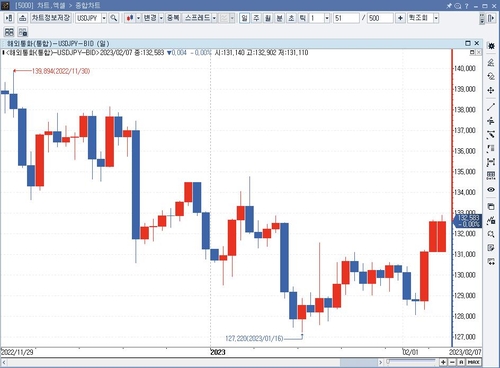Image resolution: width=500 pixels, height=368 pixels.
Task: Click the bottom swap arrows sidebar icon
Action: (491, 262)
